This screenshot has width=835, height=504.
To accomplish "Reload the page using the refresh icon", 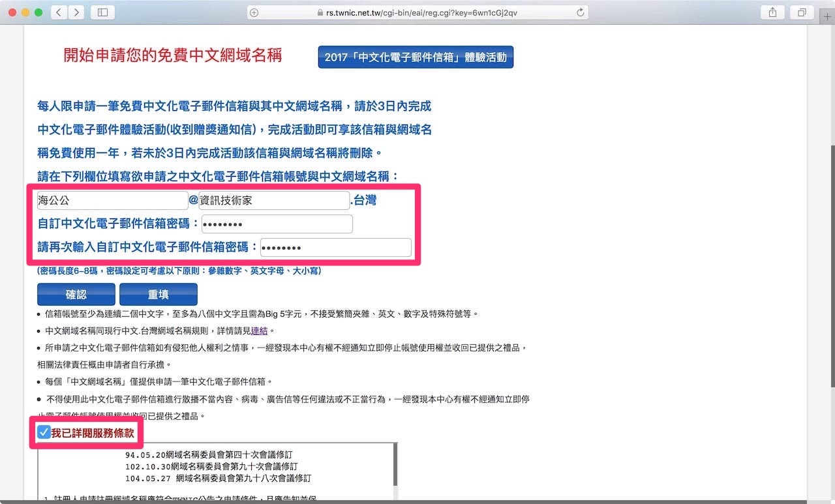I will tap(581, 11).
